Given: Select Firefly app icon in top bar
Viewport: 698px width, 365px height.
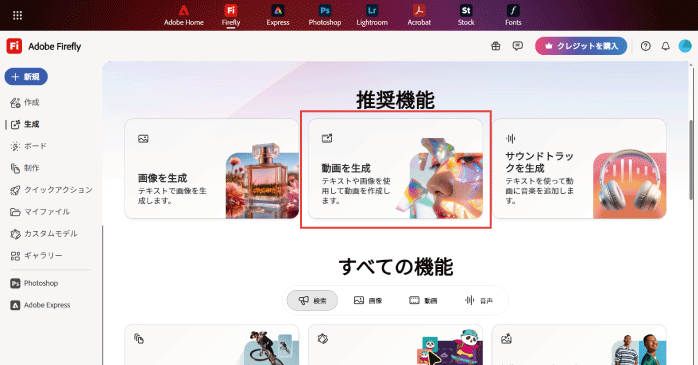Looking at the screenshot, I should point(231,16).
